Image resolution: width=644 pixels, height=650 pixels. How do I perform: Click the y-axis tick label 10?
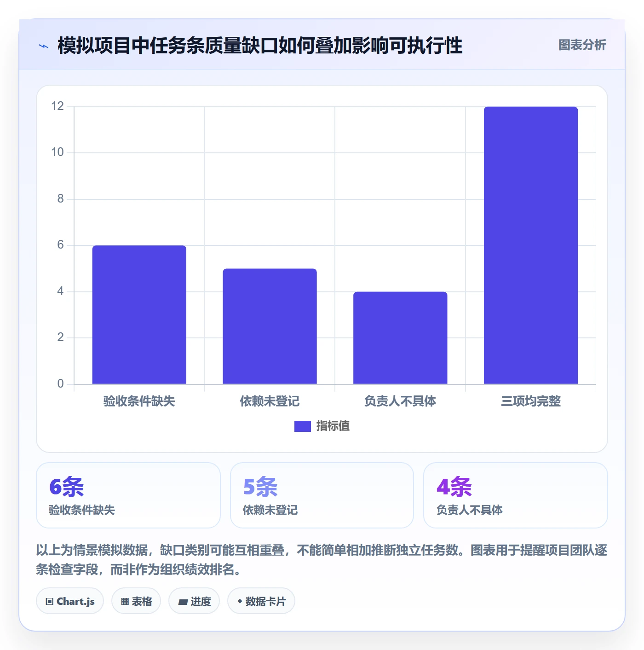57,152
